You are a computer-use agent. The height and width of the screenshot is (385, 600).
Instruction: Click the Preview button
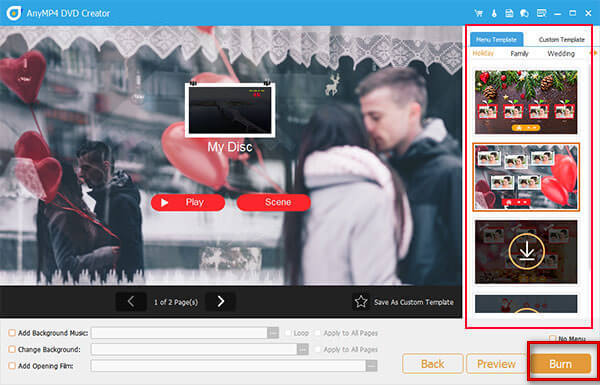point(496,364)
